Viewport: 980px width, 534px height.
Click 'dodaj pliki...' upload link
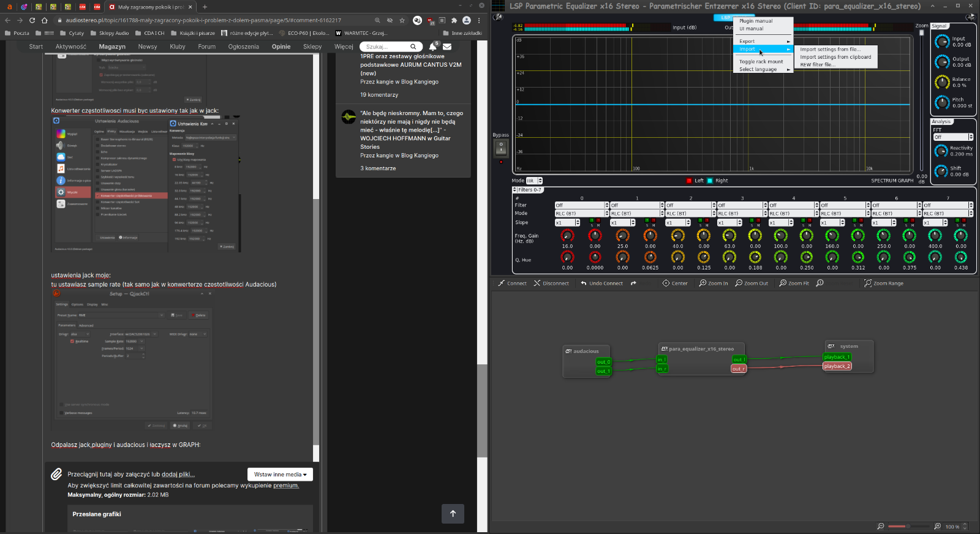coord(178,474)
